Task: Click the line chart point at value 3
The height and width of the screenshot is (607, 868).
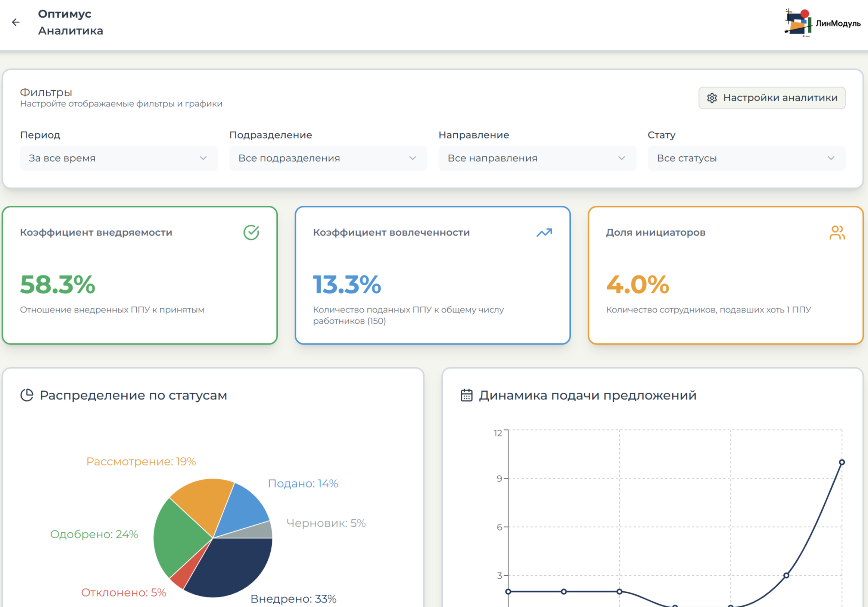Action: coord(786,575)
